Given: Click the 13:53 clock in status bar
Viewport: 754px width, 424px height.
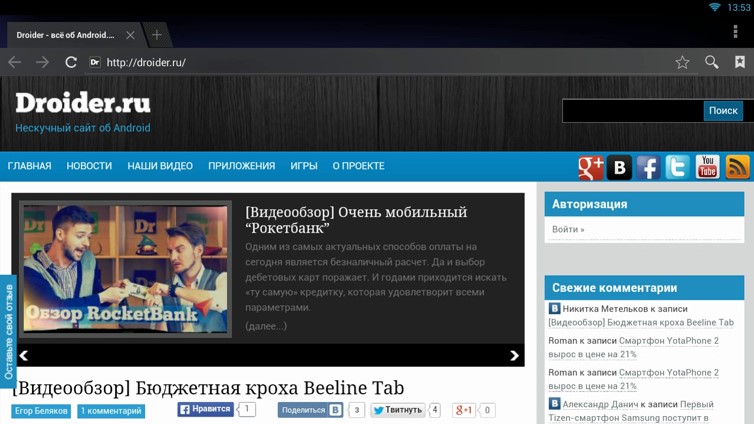Looking at the screenshot, I should tap(738, 7).
